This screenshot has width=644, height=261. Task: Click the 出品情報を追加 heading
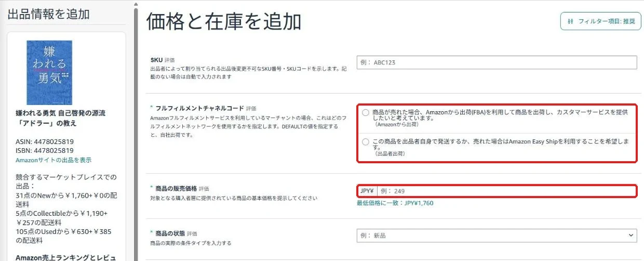[48, 14]
